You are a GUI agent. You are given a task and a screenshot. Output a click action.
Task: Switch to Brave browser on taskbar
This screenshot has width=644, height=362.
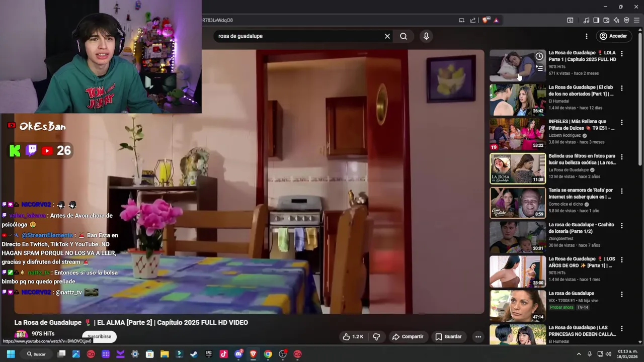pyautogui.click(x=253, y=354)
